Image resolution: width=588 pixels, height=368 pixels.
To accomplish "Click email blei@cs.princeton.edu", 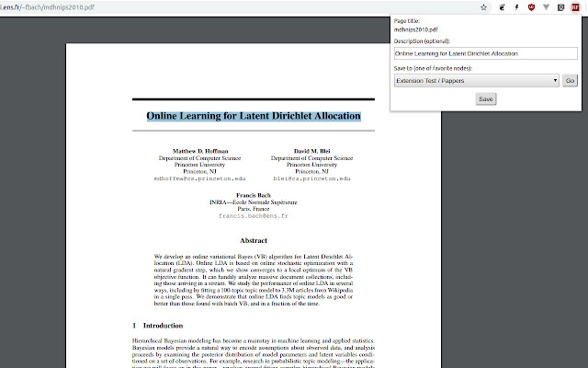I will pyautogui.click(x=312, y=178).
